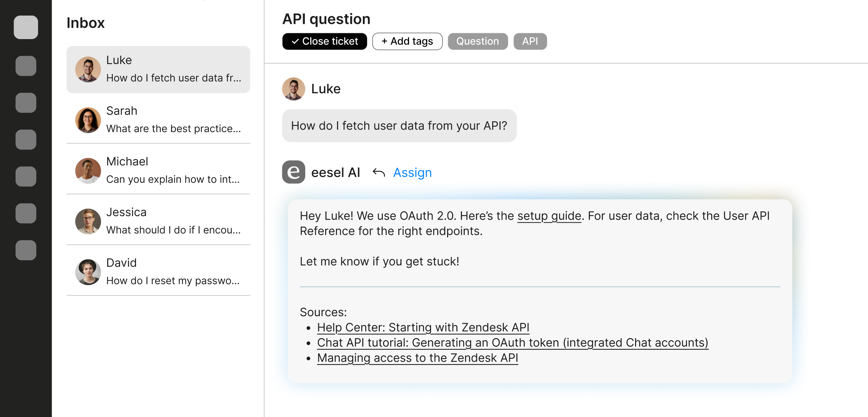The image size is (868, 417).
Task: Open Managing access to the Zendesk API
Action: point(417,358)
